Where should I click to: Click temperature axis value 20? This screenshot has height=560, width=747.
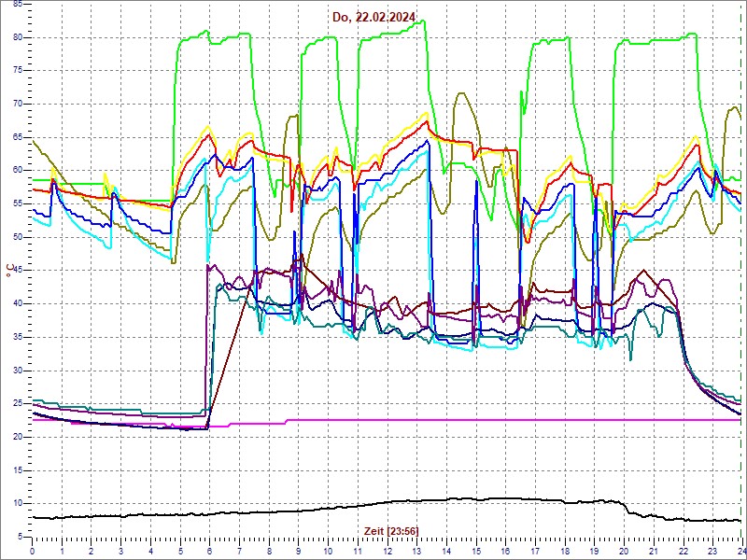pyautogui.click(x=18, y=437)
